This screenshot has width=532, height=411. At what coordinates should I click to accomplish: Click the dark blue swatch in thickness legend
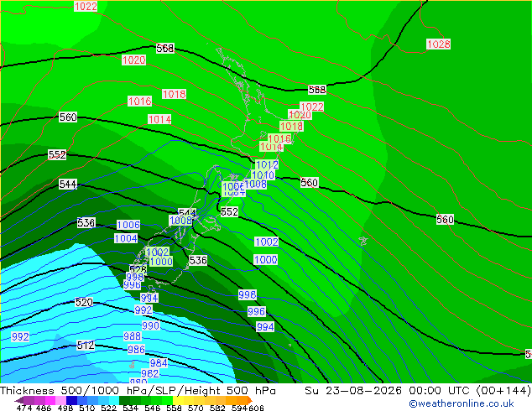click(71, 400)
